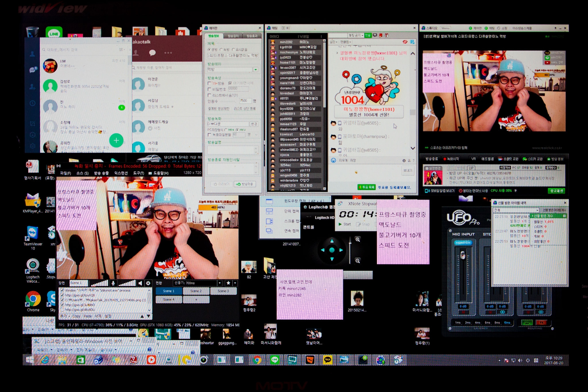Screen dimensions: 588x392
Task: Open the Chrome desktop shortcut
Action: 33,301
